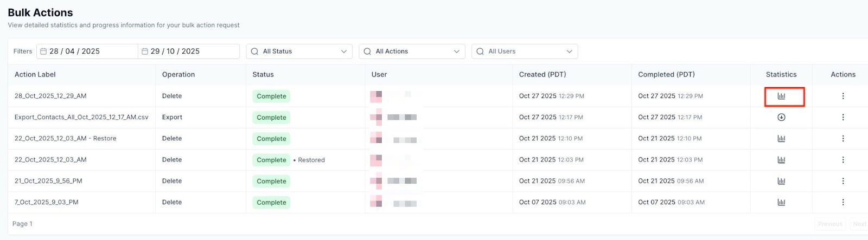
Task: Show statistics for 21_Oct_2025_9_56_PM action
Action: [781, 181]
